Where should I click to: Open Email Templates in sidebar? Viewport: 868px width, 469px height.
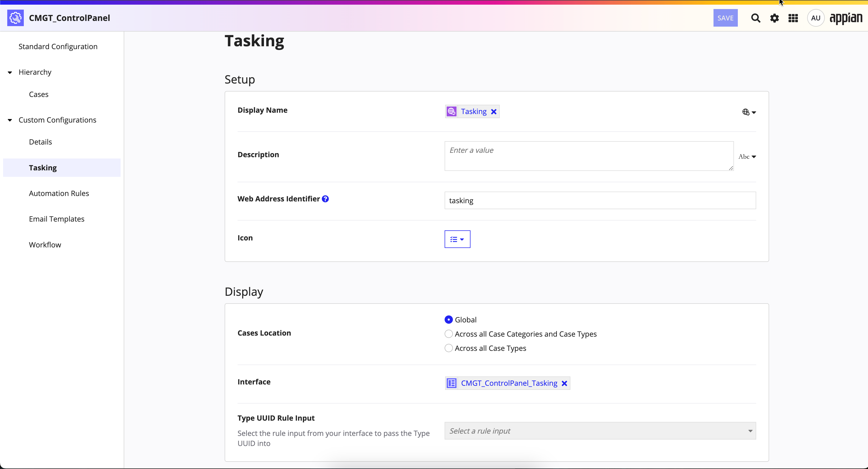pyautogui.click(x=57, y=219)
